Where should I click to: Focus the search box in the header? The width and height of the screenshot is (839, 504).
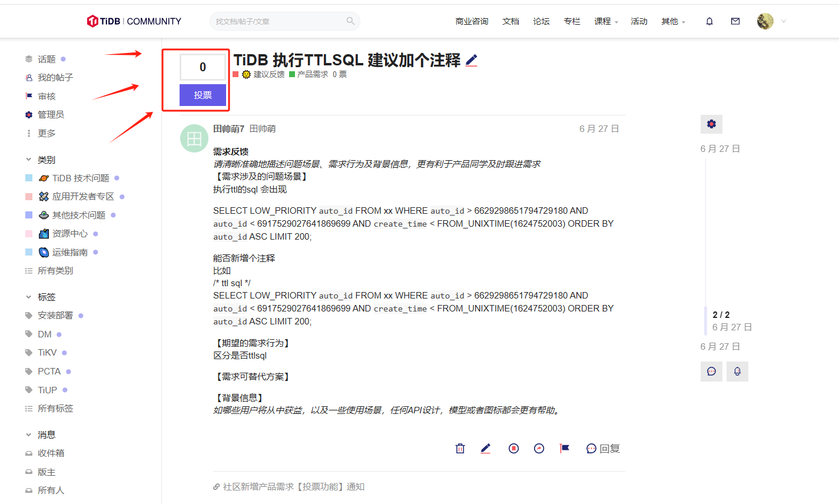click(x=280, y=22)
